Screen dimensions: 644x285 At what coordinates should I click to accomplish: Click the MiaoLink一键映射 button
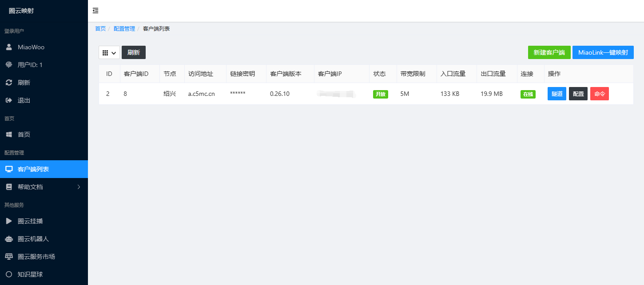[603, 52]
